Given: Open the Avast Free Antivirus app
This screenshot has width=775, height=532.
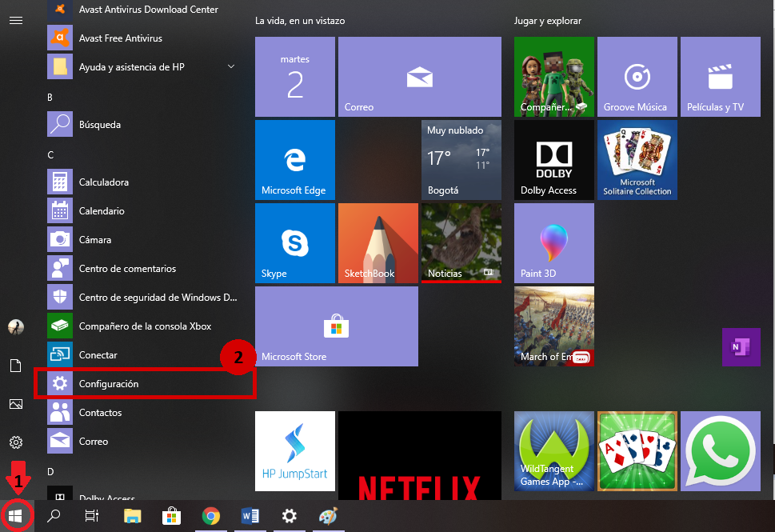Looking at the screenshot, I should [143, 38].
